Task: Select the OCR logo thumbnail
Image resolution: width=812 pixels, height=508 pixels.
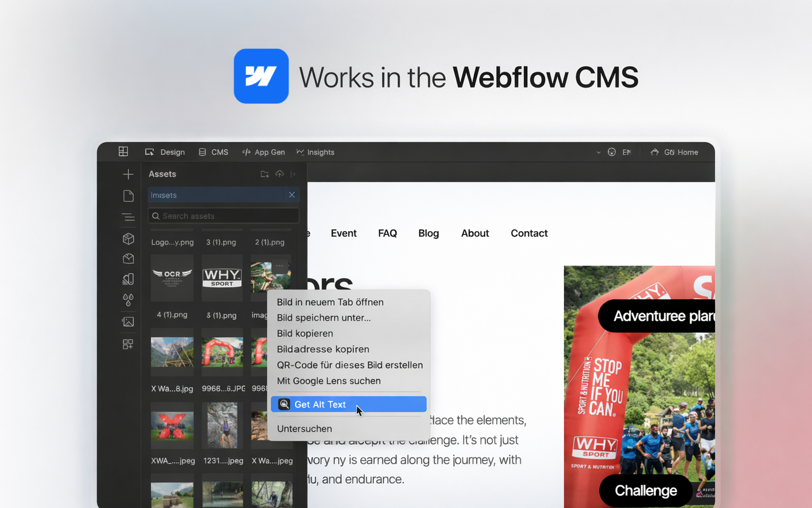Action: point(173,277)
